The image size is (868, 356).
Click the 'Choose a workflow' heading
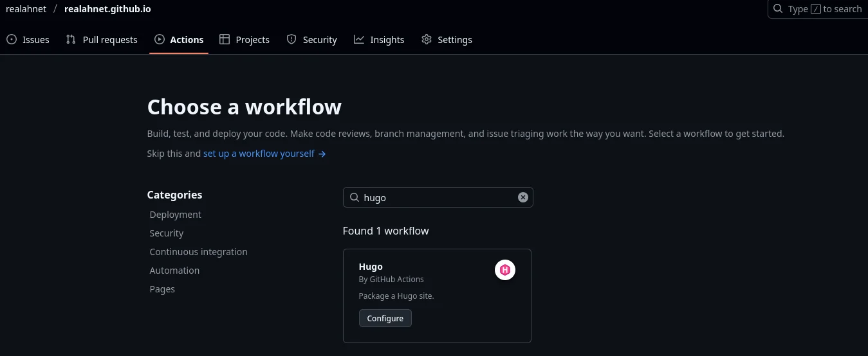tap(245, 107)
